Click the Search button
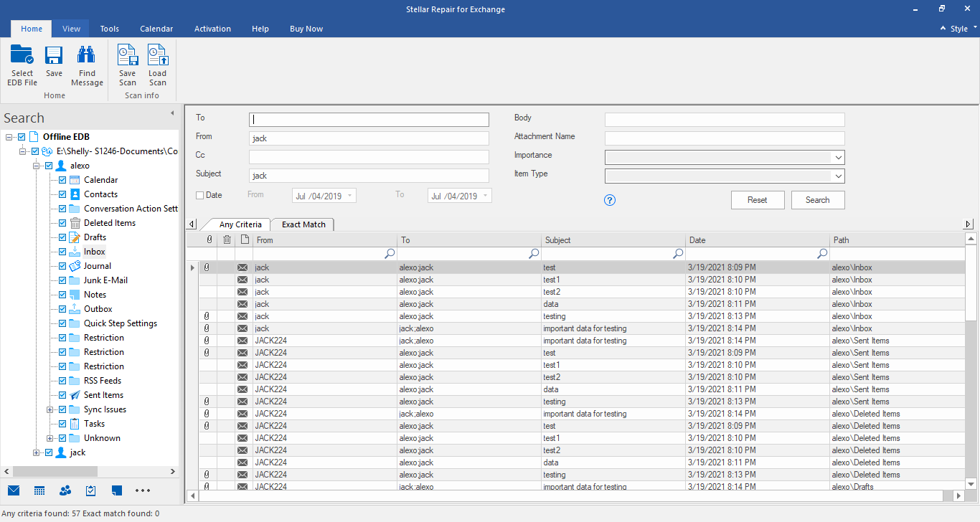This screenshot has height=522, width=980. (x=818, y=200)
